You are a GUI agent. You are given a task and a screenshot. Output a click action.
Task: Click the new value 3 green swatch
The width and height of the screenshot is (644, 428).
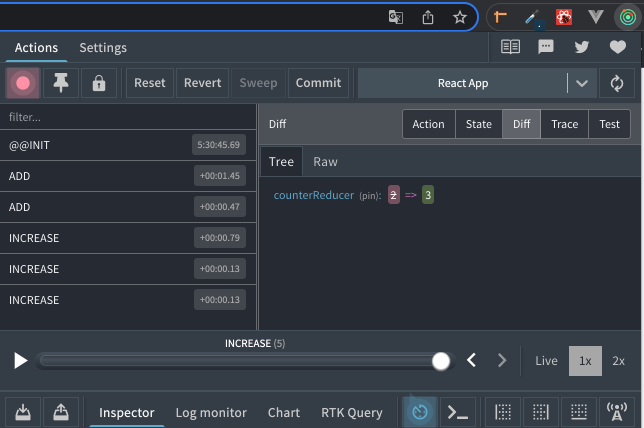pos(428,195)
